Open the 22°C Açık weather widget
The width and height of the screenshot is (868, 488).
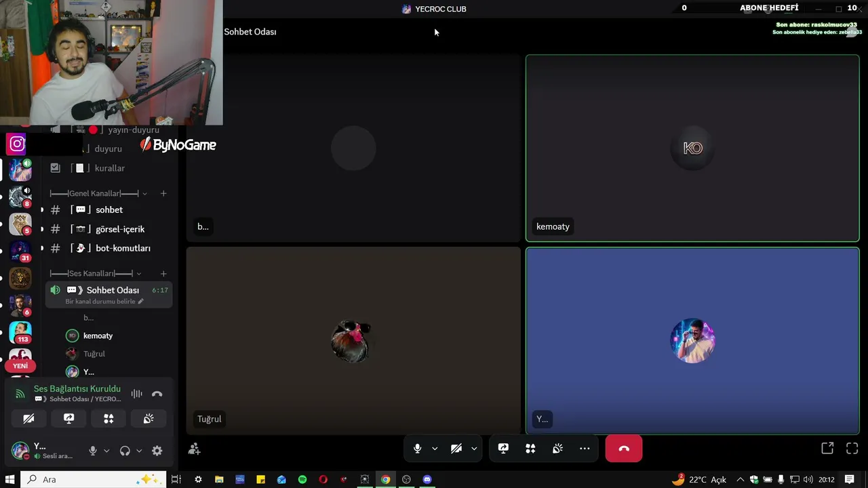pos(699,479)
